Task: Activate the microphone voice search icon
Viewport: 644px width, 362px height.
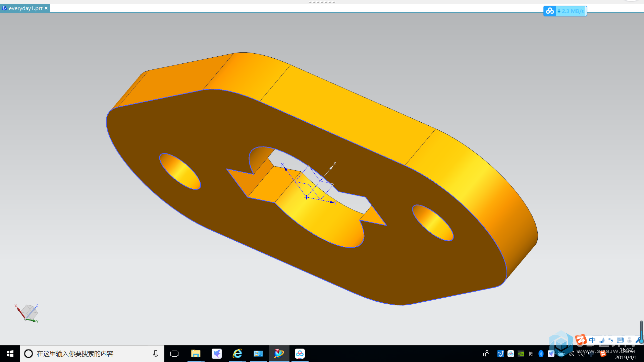Action: click(x=156, y=354)
